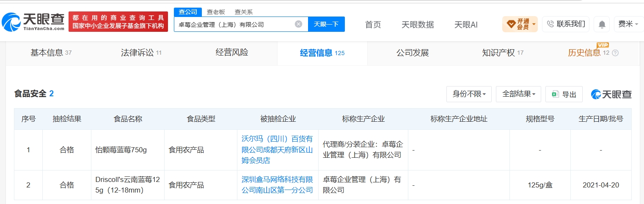Viewport: 644px width, 204px height.
Task: Select the 查关系 search mode tab
Action: (244, 12)
